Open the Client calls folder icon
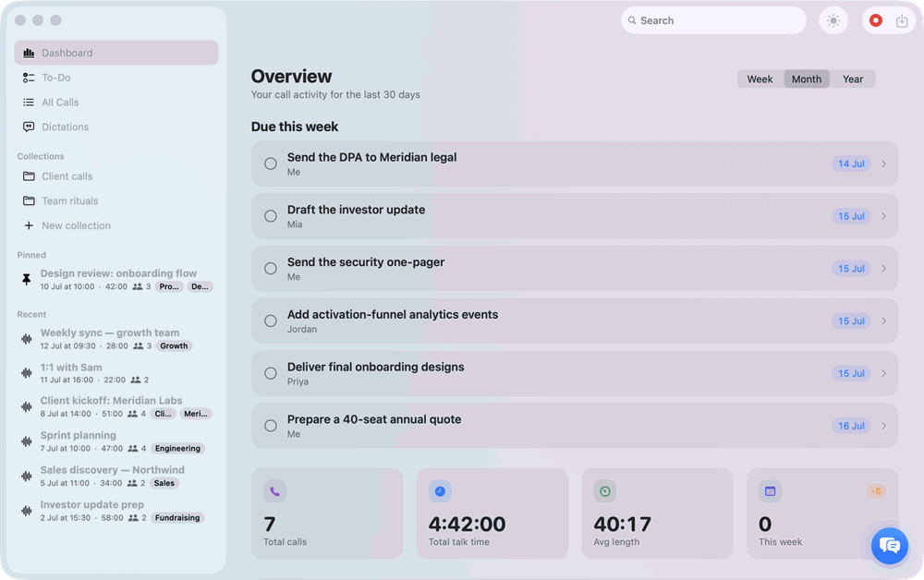The width and height of the screenshot is (924, 580). click(x=29, y=176)
